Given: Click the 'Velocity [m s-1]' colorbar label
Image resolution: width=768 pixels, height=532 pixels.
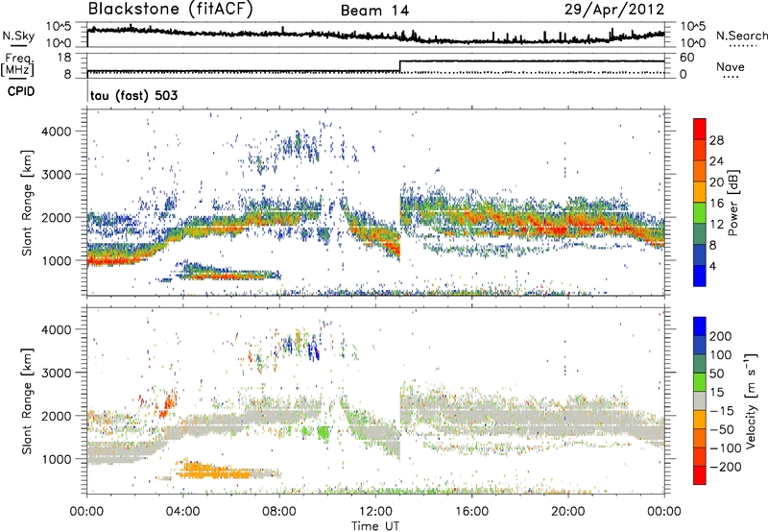Looking at the screenshot, I should 750,400.
